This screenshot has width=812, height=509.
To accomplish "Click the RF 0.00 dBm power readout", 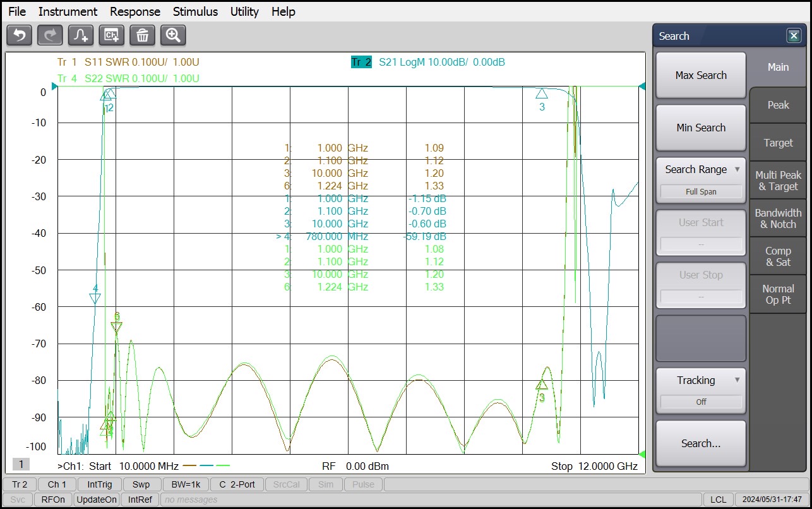I will pos(355,466).
